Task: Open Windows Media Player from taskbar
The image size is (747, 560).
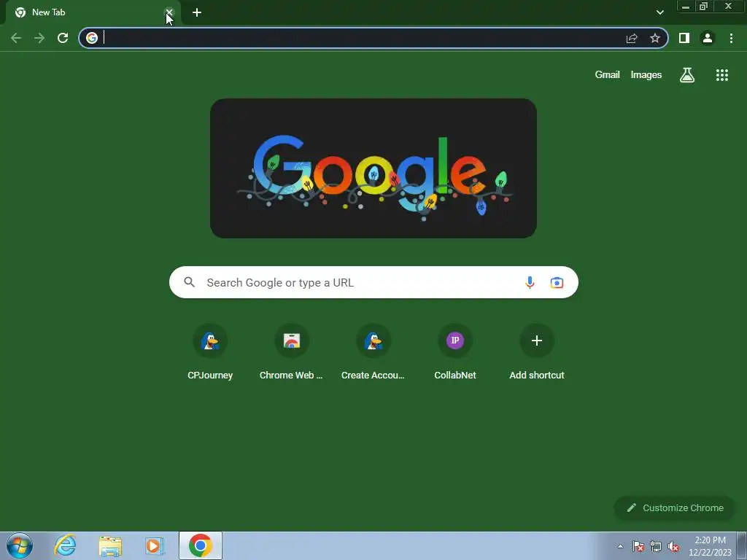Action: click(155, 545)
